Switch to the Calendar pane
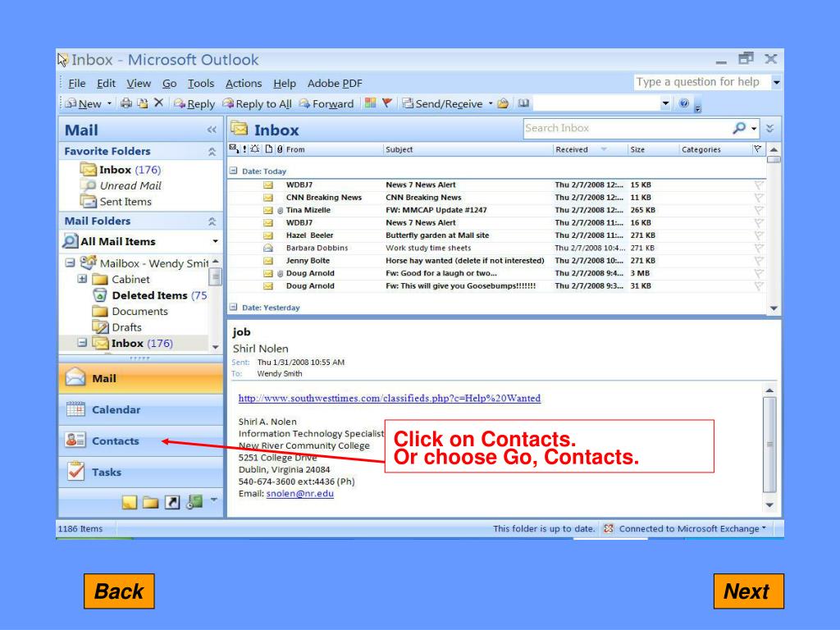Viewport: 840px width, 630px height. (140, 409)
